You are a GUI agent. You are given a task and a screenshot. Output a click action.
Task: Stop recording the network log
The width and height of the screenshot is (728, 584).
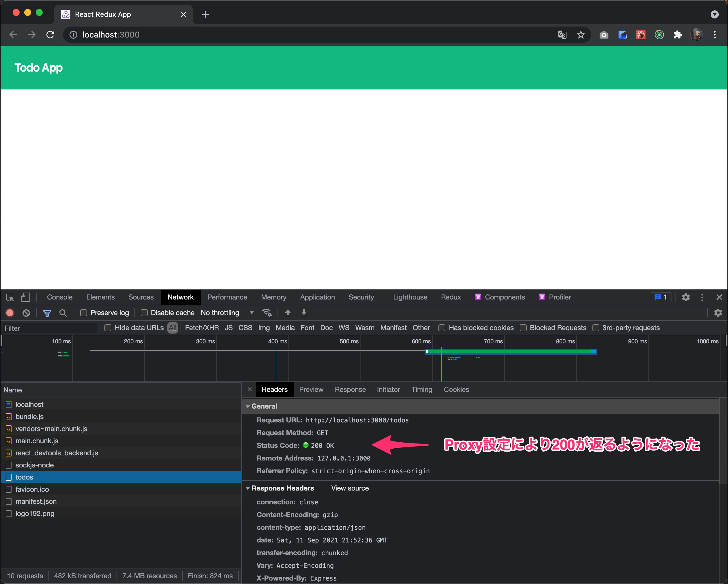10,313
